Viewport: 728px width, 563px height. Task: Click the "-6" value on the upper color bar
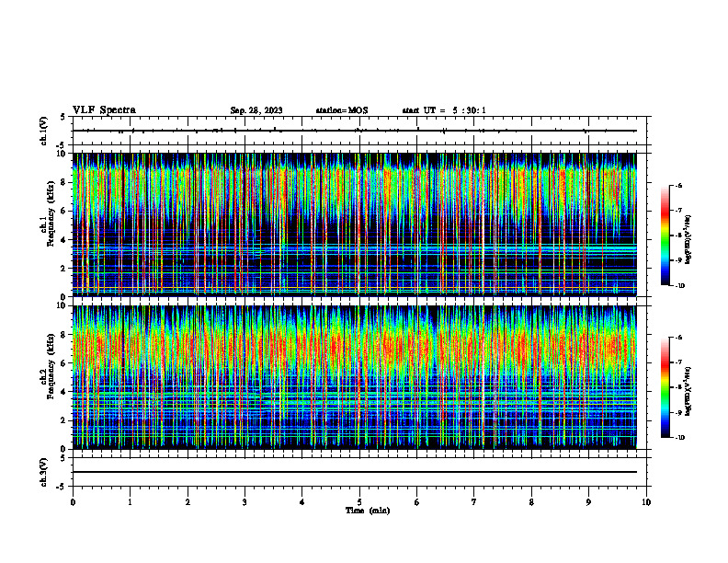(x=678, y=185)
